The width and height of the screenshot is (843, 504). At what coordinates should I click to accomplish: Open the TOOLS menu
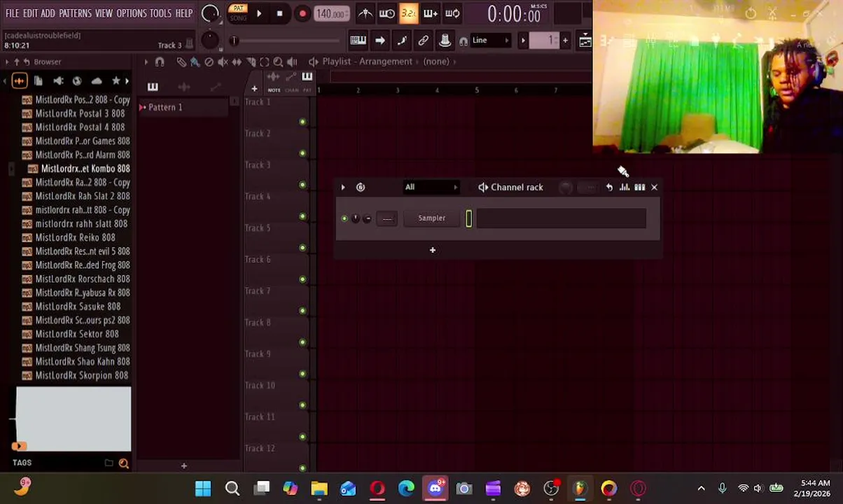pyautogui.click(x=160, y=13)
